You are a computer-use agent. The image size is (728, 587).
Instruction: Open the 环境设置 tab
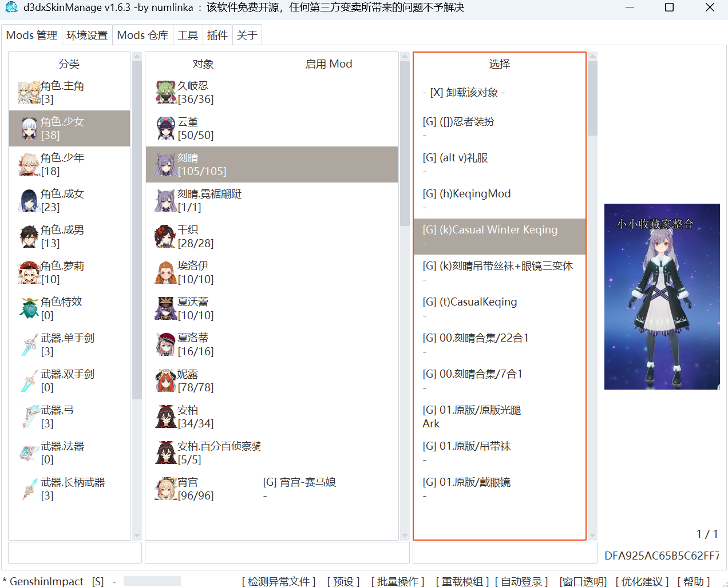click(x=87, y=35)
